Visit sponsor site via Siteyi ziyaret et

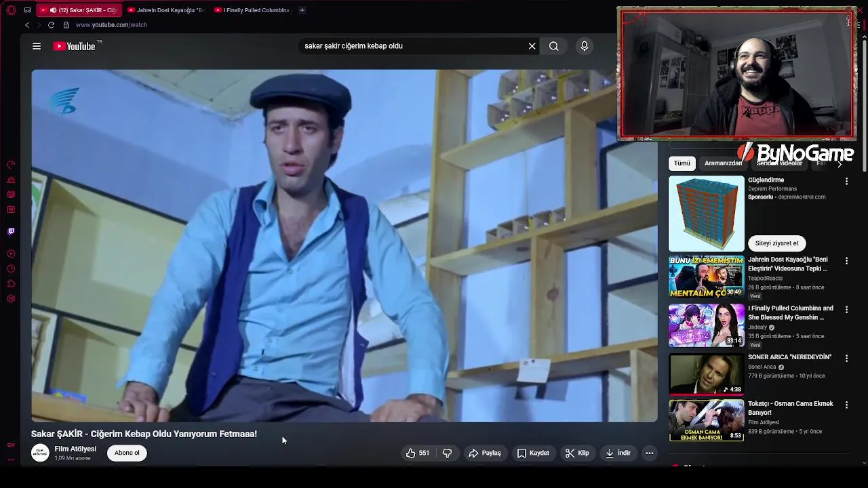tap(777, 243)
